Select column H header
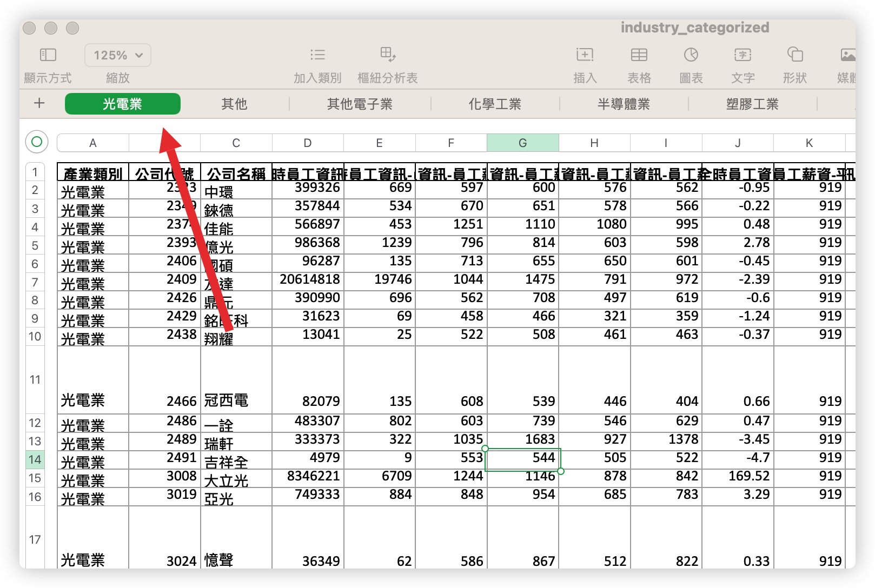This screenshot has width=875, height=588. click(594, 143)
